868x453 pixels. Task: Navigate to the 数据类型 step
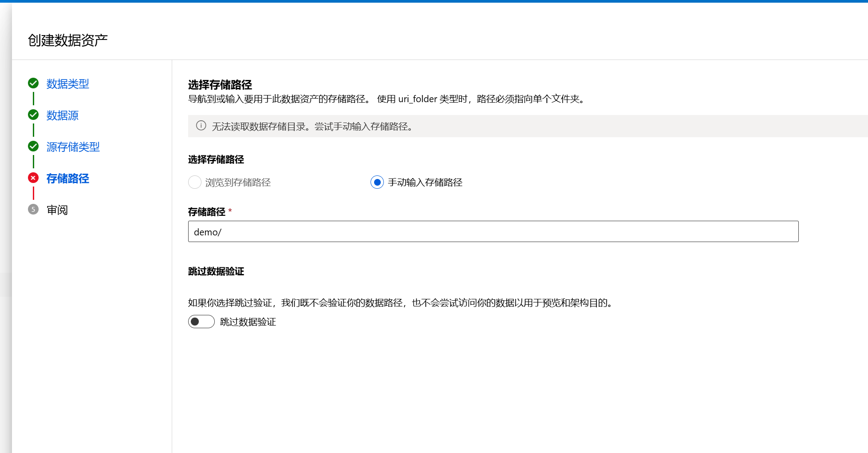point(67,83)
